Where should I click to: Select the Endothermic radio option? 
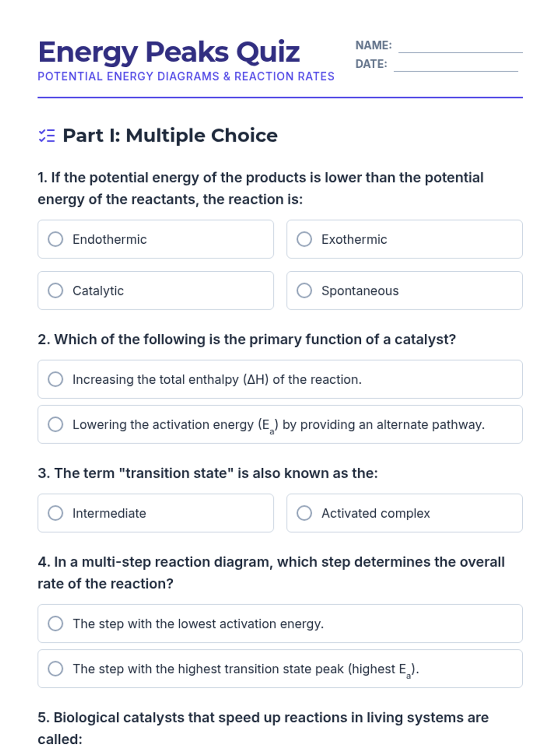tap(56, 239)
